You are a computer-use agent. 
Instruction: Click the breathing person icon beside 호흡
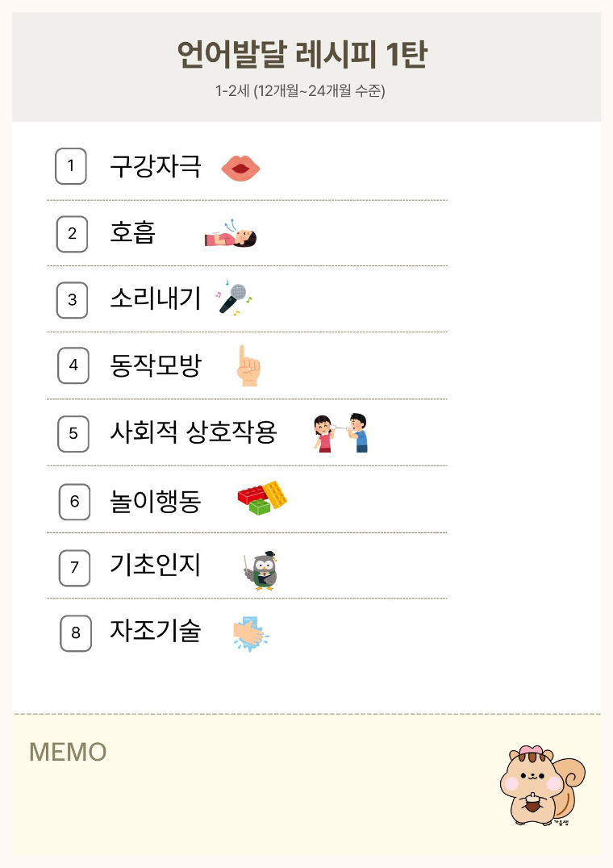click(230, 234)
